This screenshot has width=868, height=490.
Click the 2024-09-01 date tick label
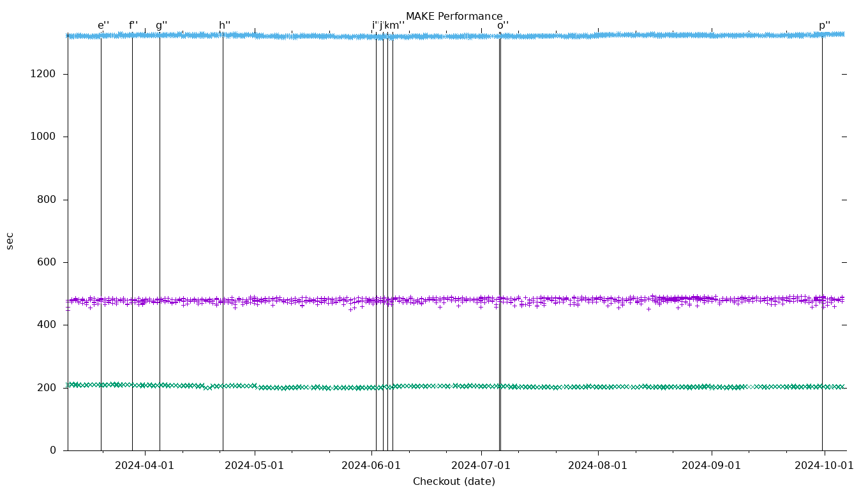point(711,466)
